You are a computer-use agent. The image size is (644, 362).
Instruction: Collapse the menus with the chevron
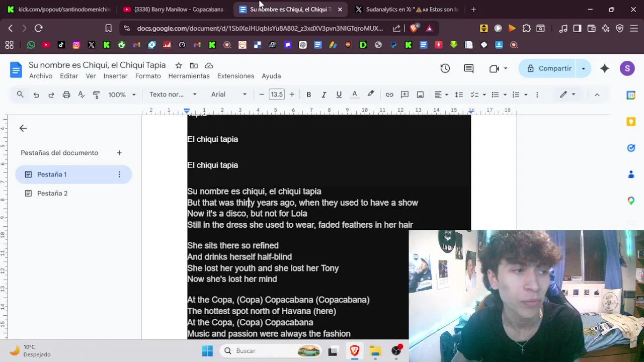click(597, 95)
